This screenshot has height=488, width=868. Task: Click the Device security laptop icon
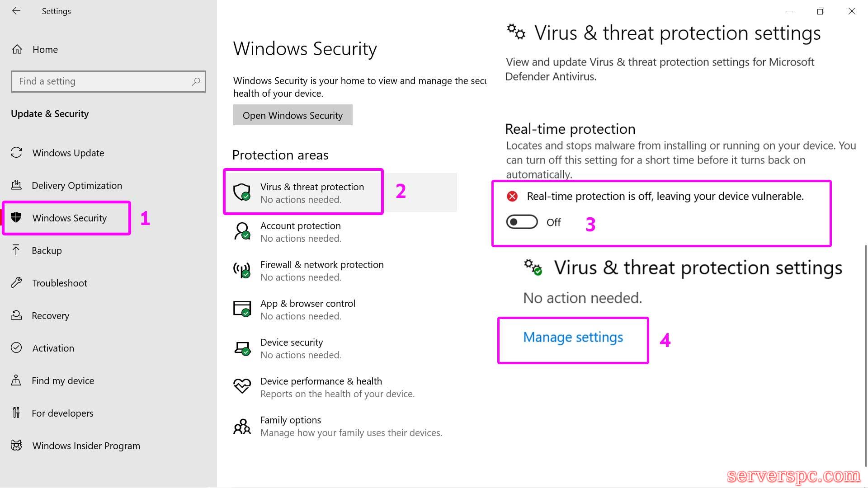pos(242,348)
